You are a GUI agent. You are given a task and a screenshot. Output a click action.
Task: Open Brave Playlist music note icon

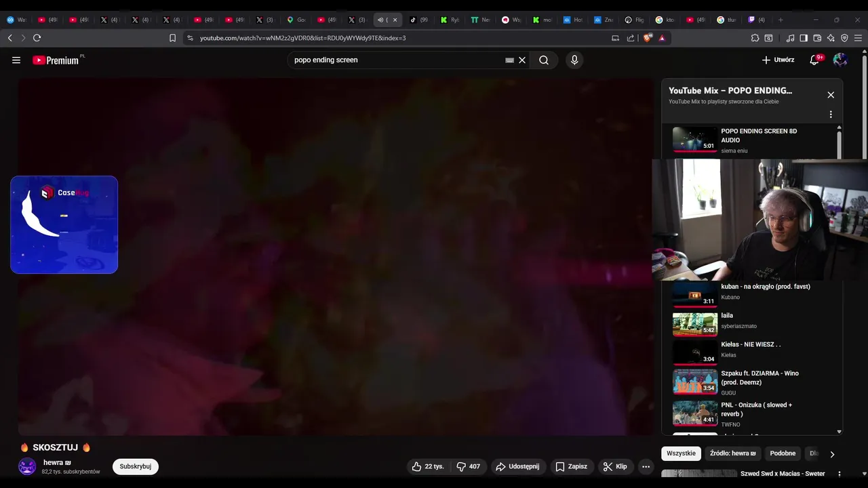790,38
